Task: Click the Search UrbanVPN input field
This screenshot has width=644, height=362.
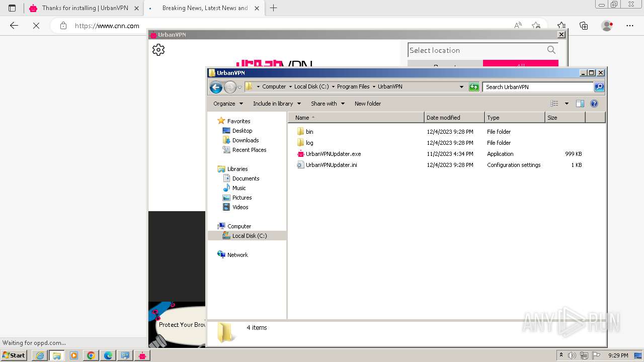Action: (x=538, y=87)
